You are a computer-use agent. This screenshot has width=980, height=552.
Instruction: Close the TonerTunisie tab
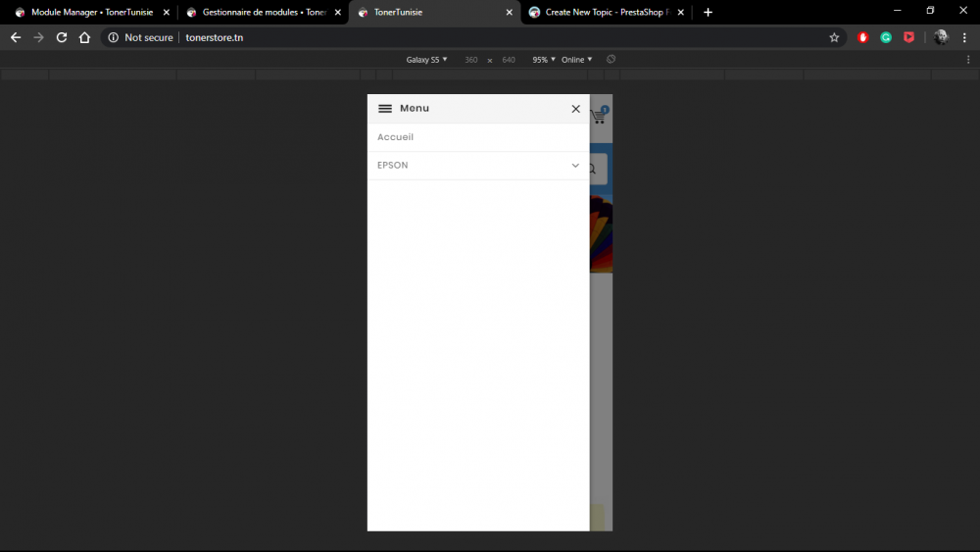(x=510, y=13)
